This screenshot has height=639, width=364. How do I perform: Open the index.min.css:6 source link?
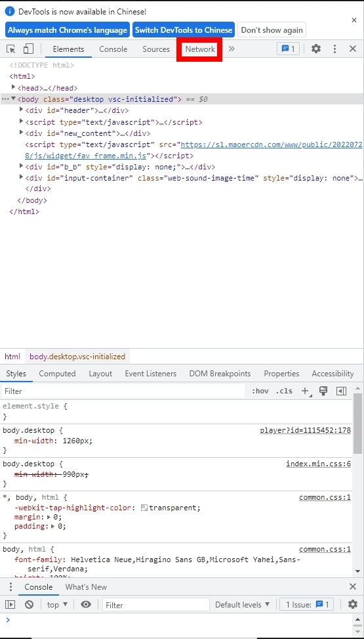tap(318, 464)
